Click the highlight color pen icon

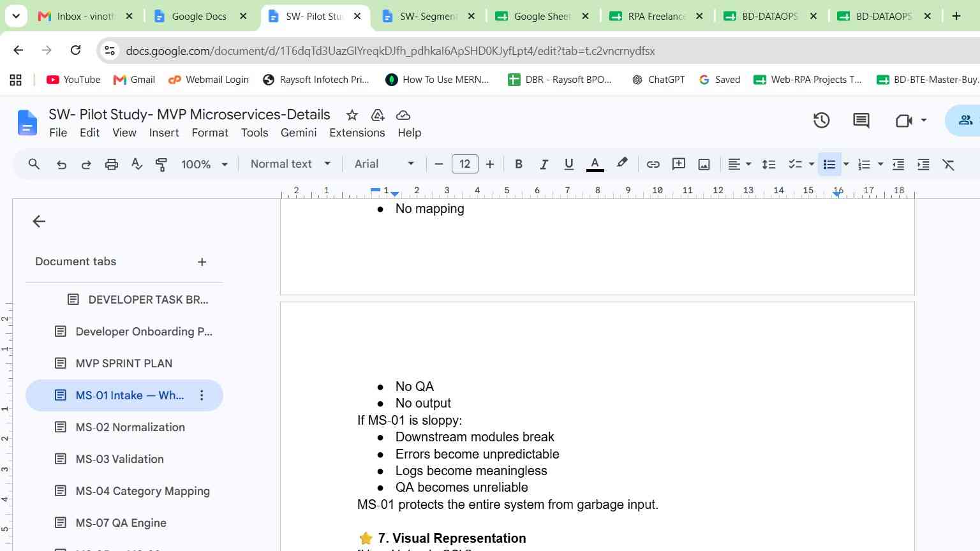(621, 164)
